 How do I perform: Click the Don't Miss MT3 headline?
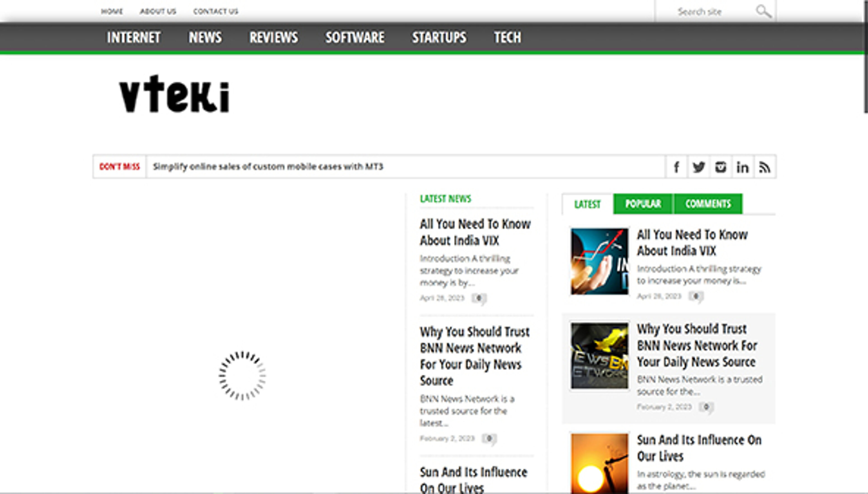pyautogui.click(x=269, y=167)
